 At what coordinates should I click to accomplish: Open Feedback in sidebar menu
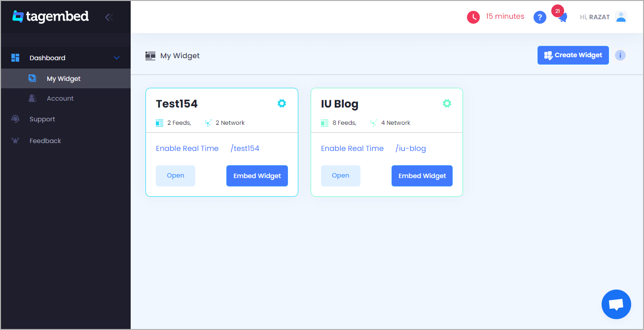(66, 141)
